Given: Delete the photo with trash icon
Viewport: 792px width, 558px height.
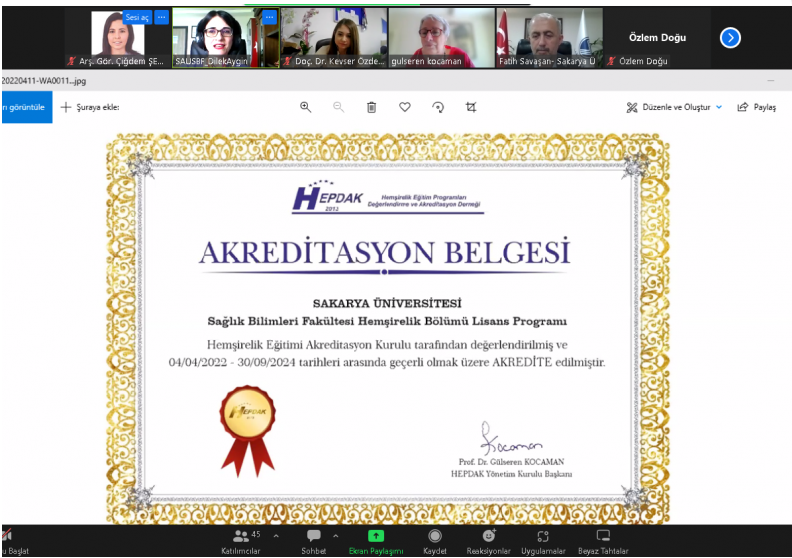Looking at the screenshot, I should click(371, 107).
